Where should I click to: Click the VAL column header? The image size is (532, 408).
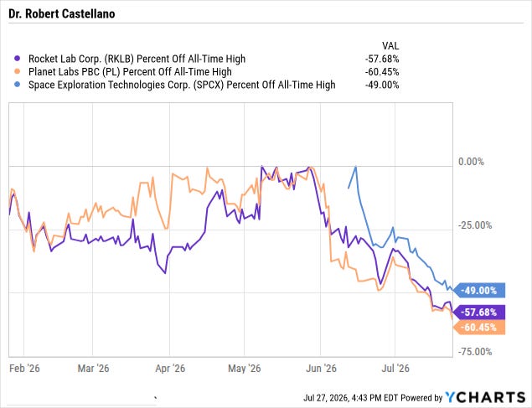coord(390,46)
